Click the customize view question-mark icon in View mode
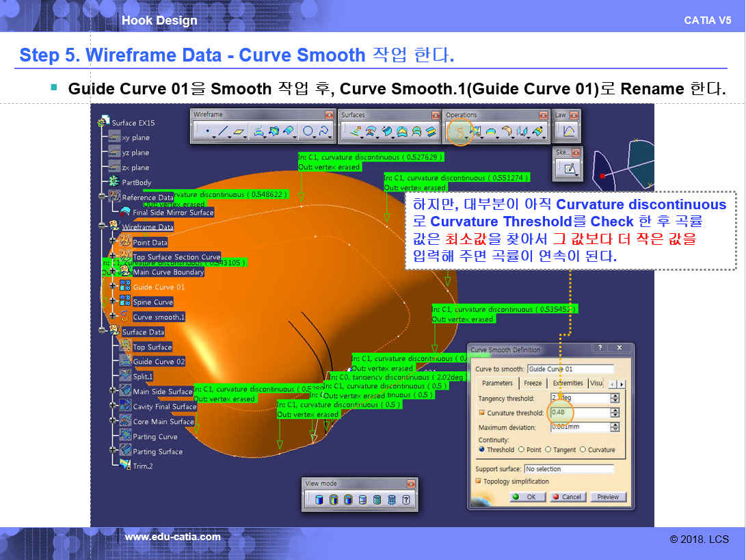This screenshot has height=560, width=746. coord(406,500)
